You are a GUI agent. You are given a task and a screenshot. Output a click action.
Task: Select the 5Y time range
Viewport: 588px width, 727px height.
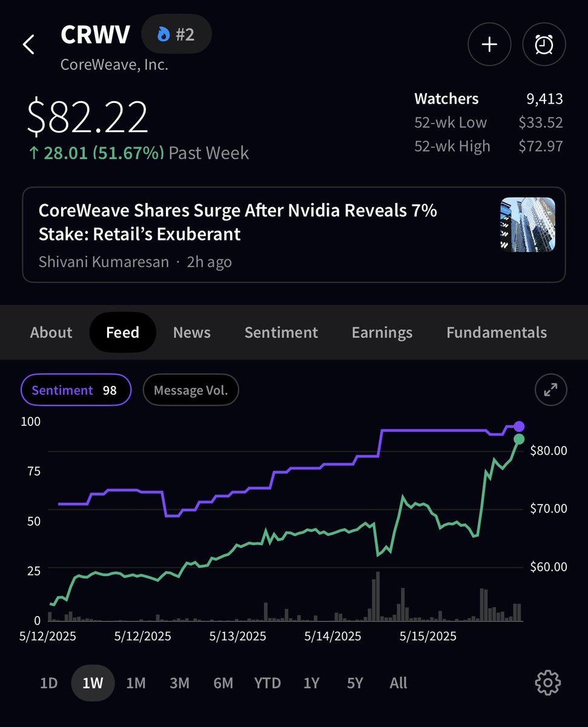pos(355,683)
